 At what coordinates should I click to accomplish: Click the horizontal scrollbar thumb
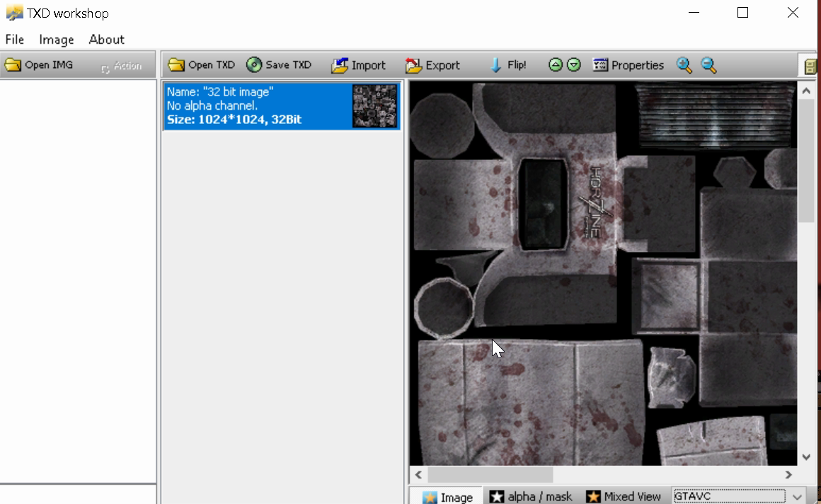(490, 475)
